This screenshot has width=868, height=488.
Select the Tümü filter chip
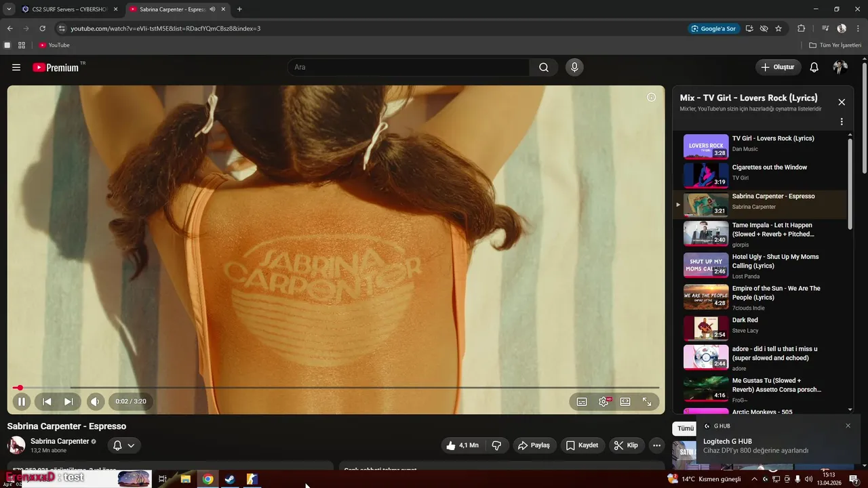(x=686, y=428)
